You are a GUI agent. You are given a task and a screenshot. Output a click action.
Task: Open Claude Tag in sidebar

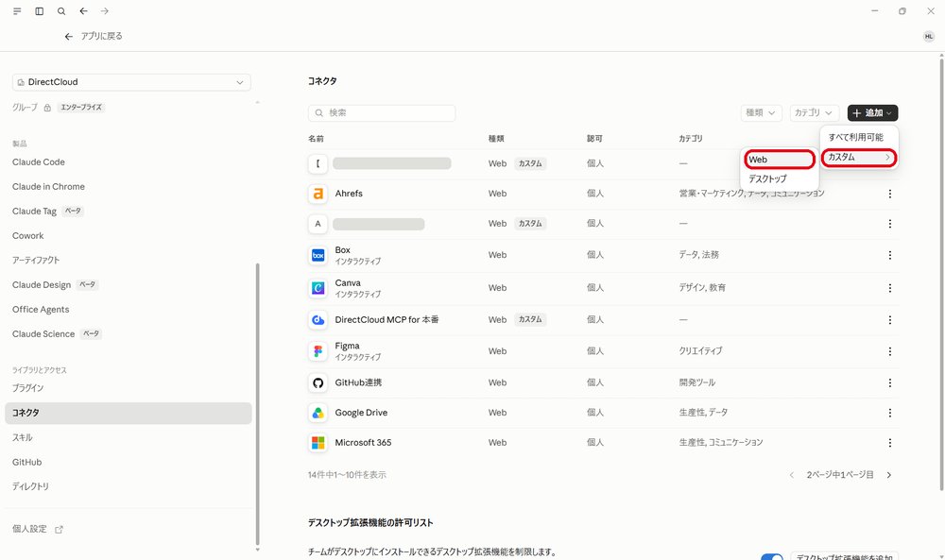[34, 212]
